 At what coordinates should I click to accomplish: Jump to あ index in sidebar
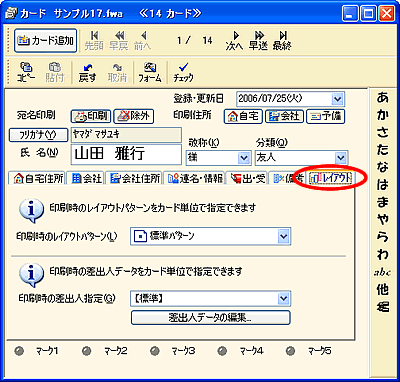(x=383, y=98)
